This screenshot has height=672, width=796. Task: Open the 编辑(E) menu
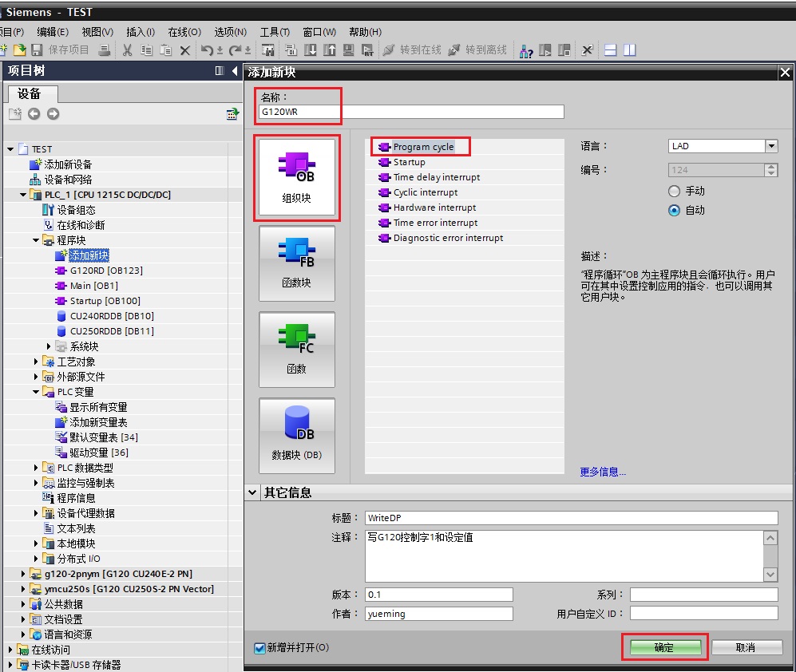coord(52,32)
